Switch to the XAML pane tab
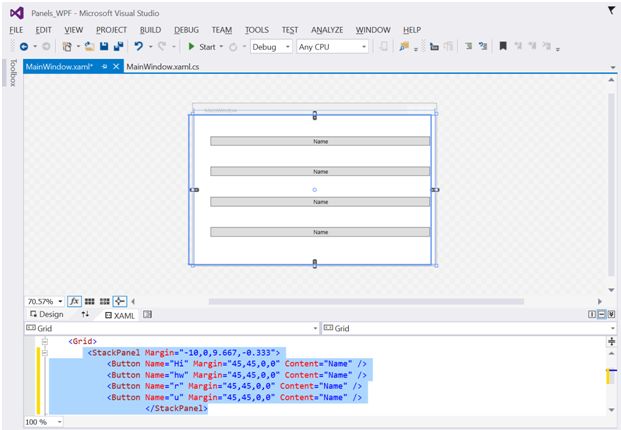The width and height of the screenshot is (621, 430). pyautogui.click(x=120, y=315)
